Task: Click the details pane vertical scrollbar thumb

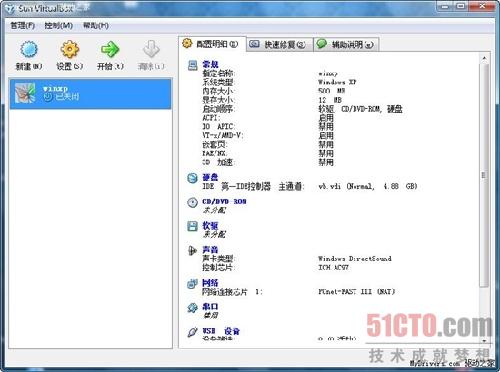Action: (484, 175)
